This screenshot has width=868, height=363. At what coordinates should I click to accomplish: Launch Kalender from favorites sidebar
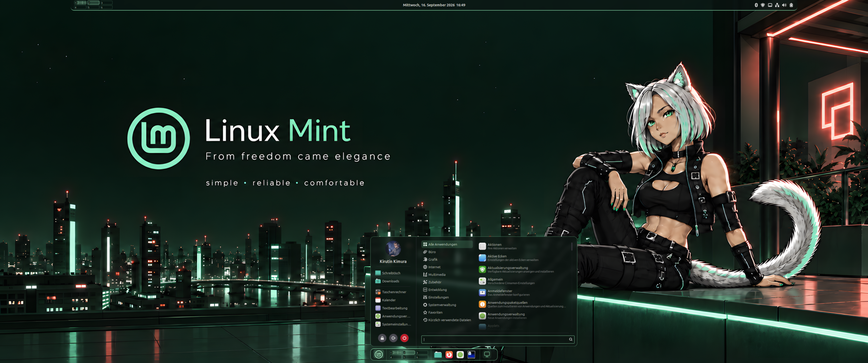[393, 300]
